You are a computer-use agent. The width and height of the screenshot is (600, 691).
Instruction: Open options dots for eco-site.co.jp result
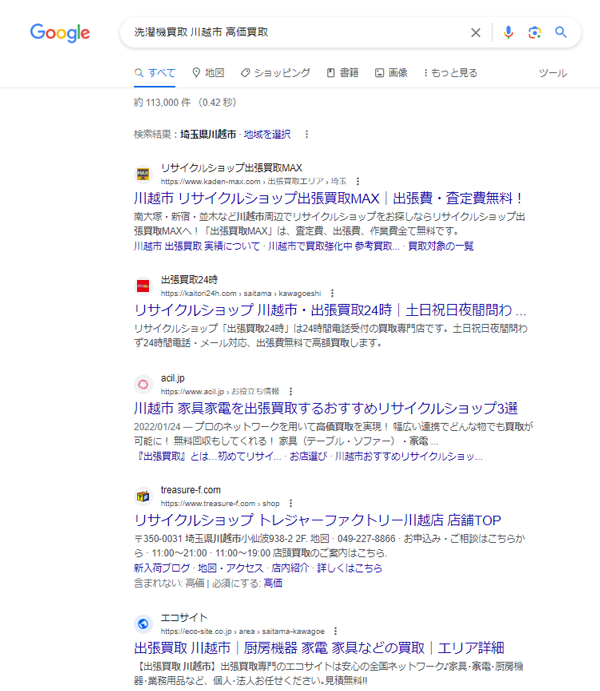pyautogui.click(x=336, y=631)
